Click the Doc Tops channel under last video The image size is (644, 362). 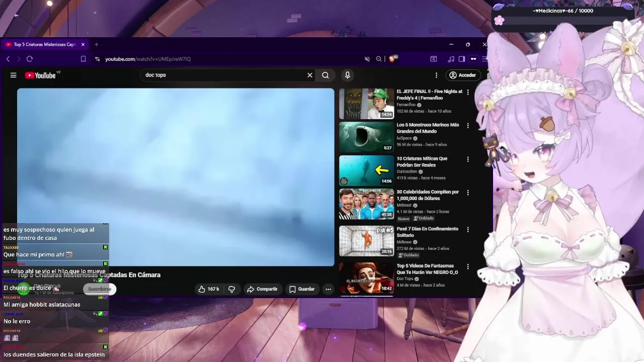pyautogui.click(x=405, y=279)
